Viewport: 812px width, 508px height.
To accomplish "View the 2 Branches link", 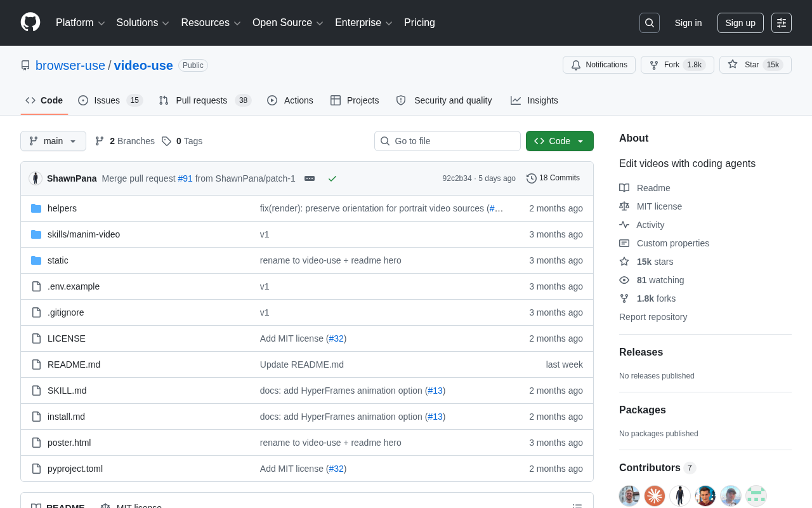I will [x=125, y=141].
